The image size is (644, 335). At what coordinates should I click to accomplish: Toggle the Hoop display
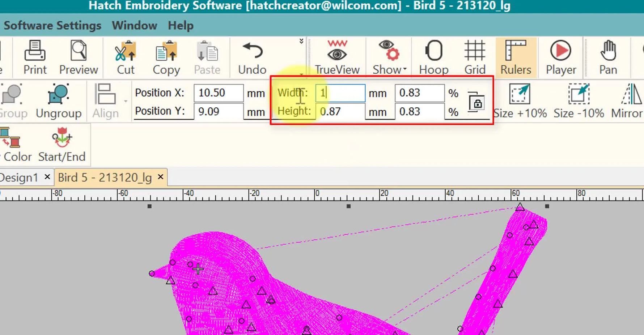coord(434,58)
